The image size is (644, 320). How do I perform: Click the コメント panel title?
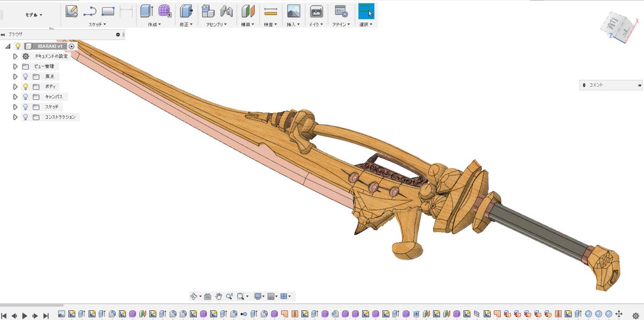coord(596,85)
